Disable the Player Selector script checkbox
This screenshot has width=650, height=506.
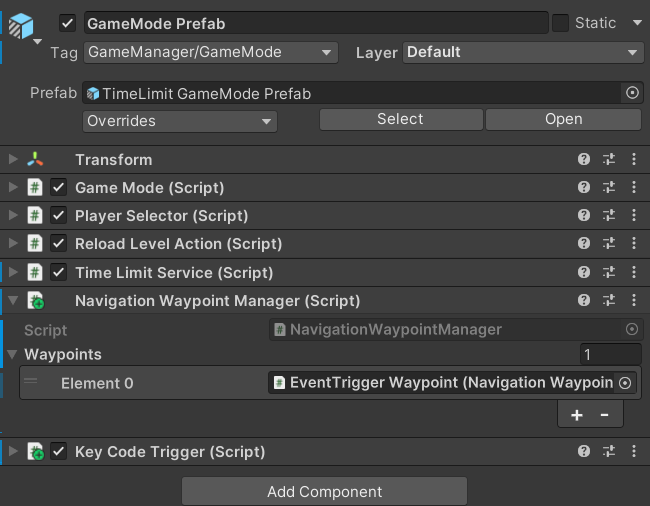[58, 215]
